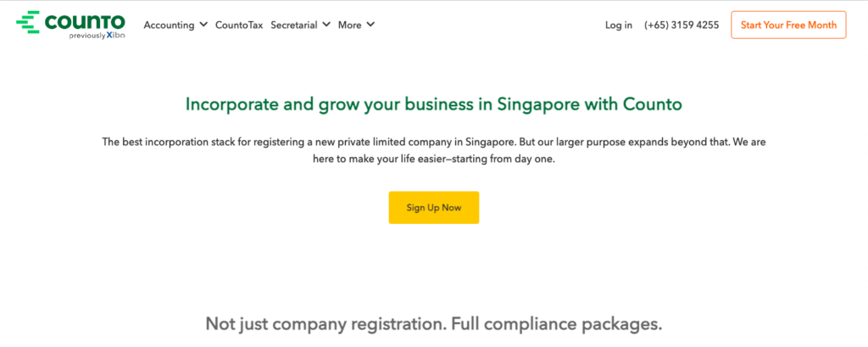Expand the chevron next to Accounting
The image size is (868, 347).
(x=203, y=25)
